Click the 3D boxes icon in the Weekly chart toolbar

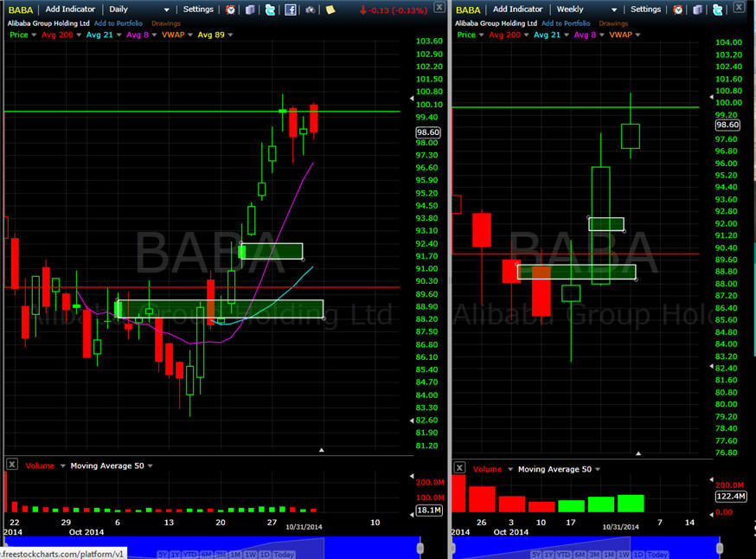tap(697, 10)
